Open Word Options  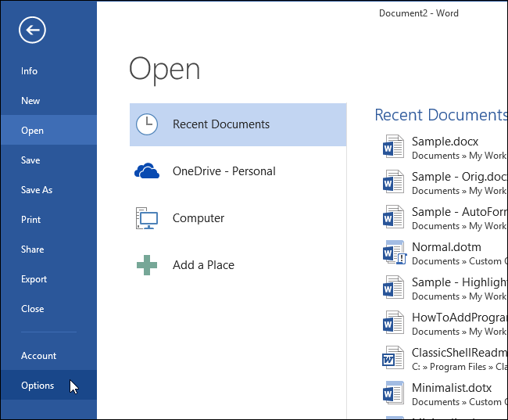pos(38,386)
